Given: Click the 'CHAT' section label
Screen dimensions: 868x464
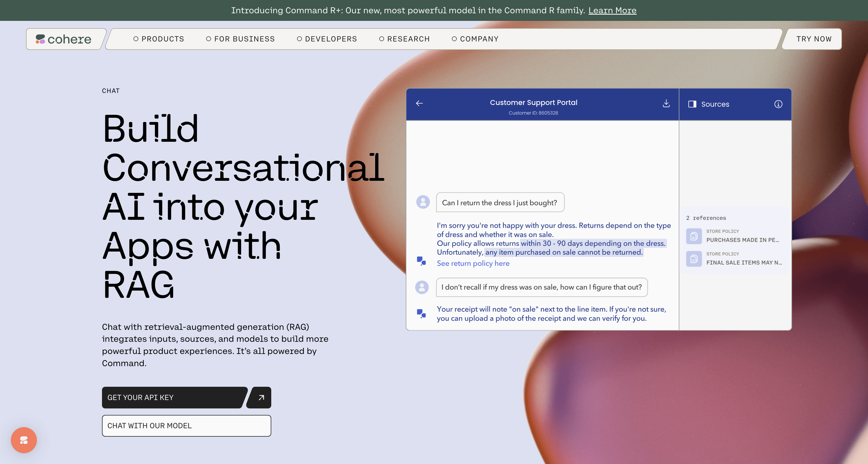Looking at the screenshot, I should point(111,91).
